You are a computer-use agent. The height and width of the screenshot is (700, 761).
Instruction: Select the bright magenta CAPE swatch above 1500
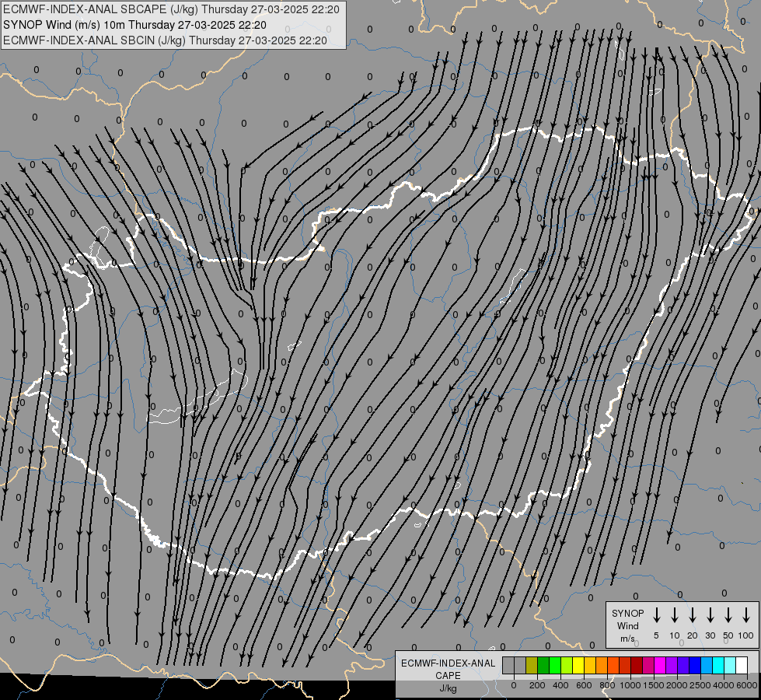click(x=661, y=666)
